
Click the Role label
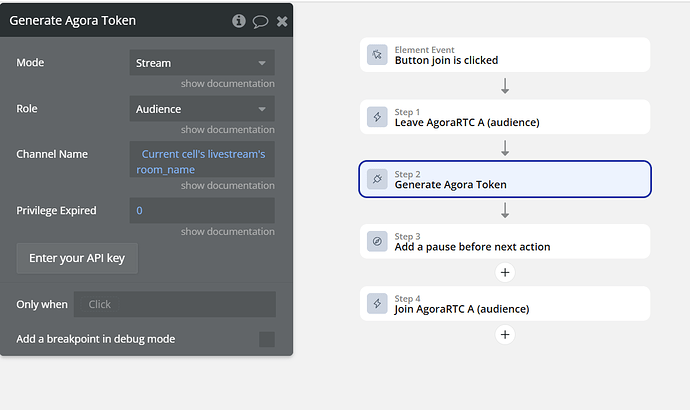click(27, 108)
